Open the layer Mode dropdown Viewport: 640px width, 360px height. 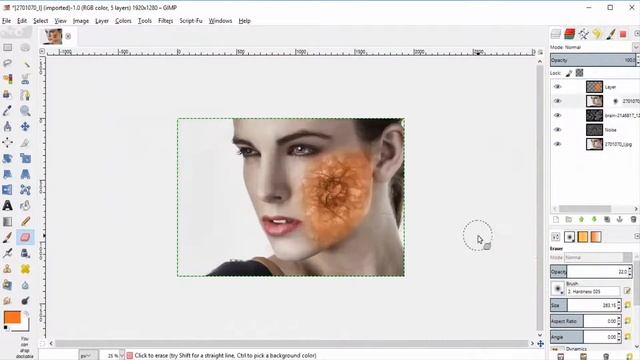pos(595,47)
